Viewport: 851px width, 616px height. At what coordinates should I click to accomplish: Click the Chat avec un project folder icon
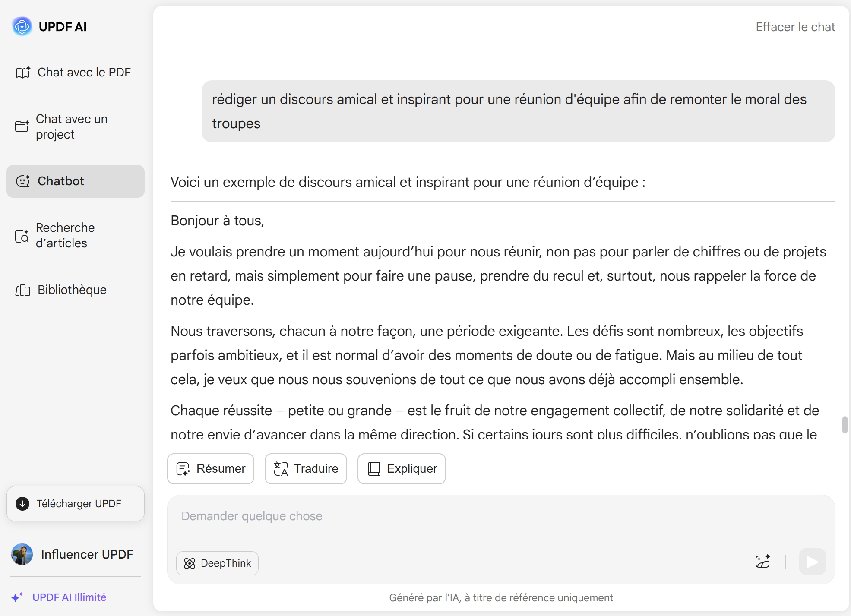tap(22, 126)
